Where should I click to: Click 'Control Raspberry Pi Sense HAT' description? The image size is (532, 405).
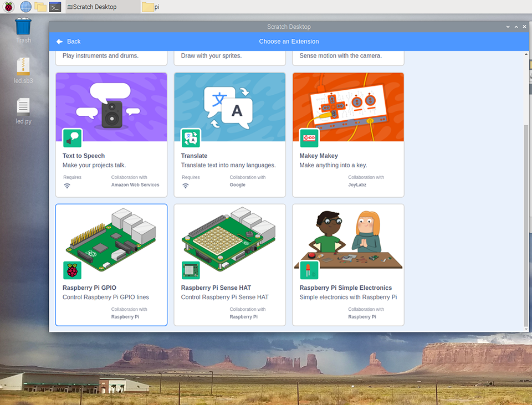224,297
